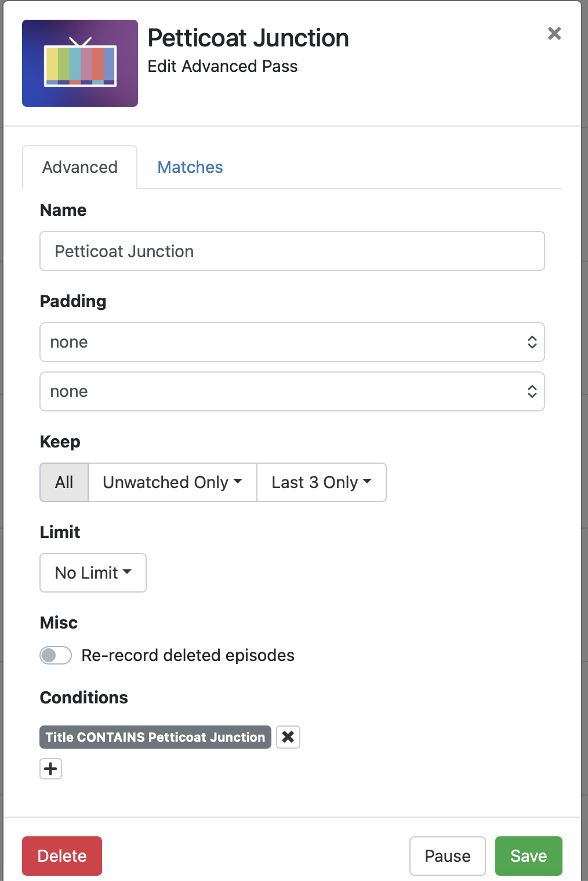The width and height of the screenshot is (588, 881).
Task: Click into the Name text field
Action: click(292, 251)
